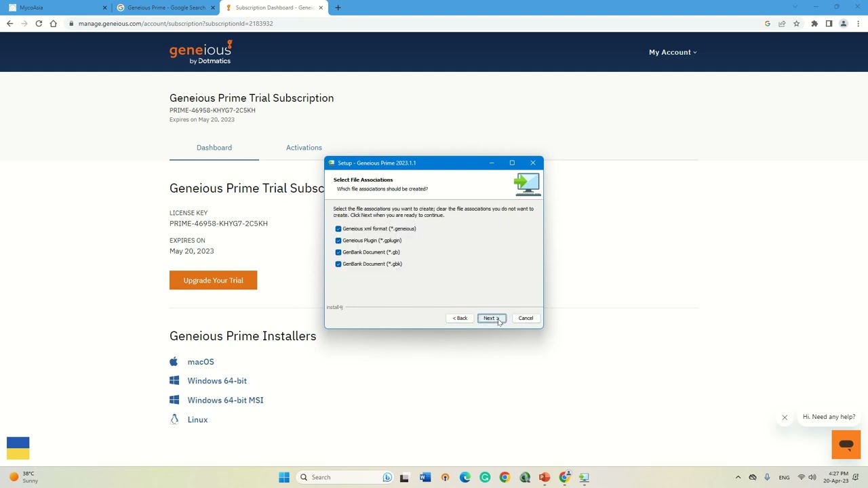Screen dimensions: 868x488
Task: Go back in the browser
Action: (x=9, y=24)
